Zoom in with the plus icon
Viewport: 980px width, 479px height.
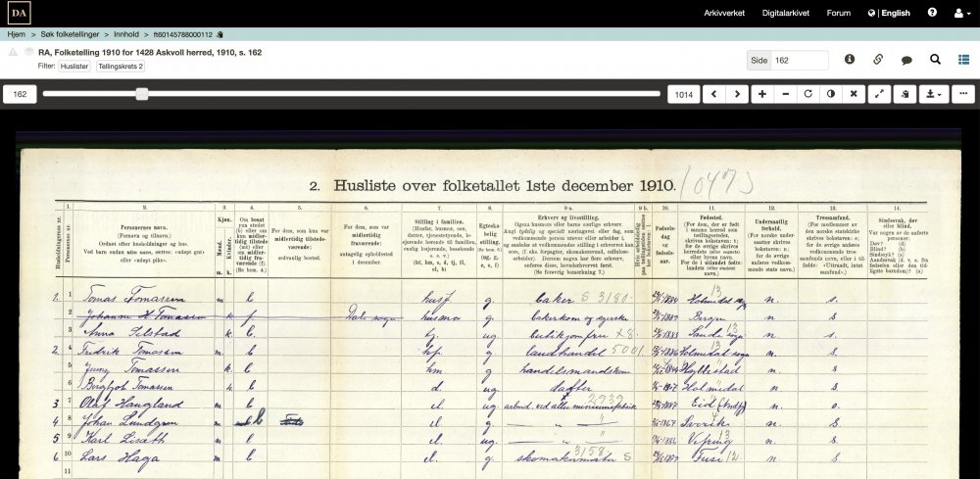(x=762, y=94)
